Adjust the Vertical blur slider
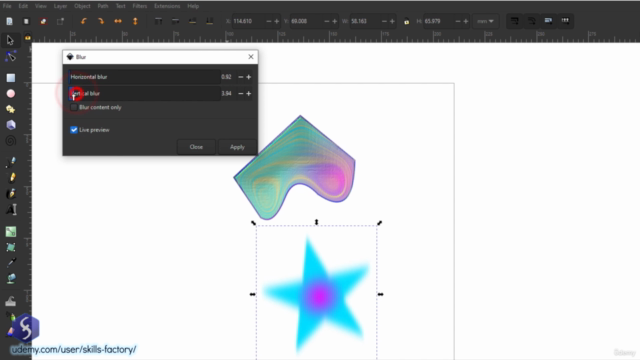 145,93
